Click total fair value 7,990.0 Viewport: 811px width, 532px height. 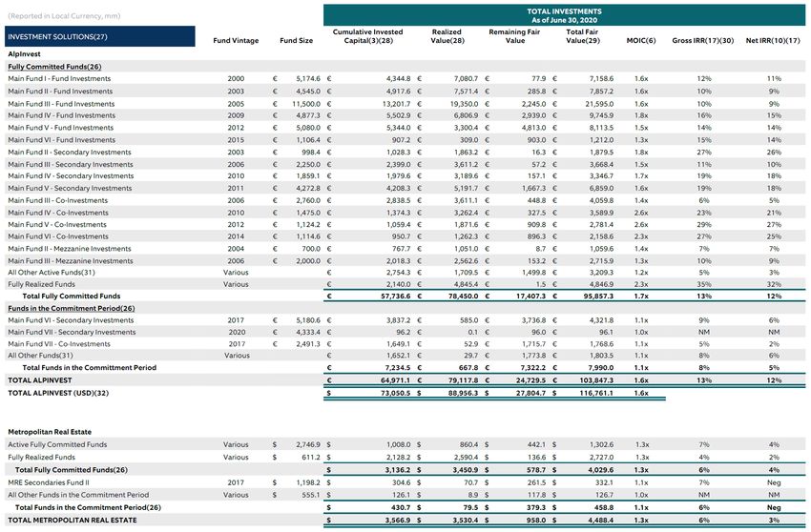(601, 368)
